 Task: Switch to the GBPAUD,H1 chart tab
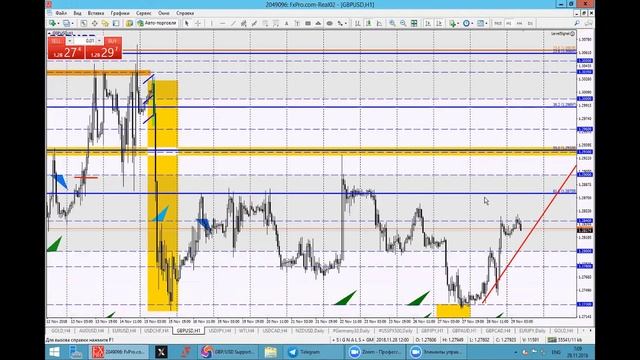(x=464, y=331)
